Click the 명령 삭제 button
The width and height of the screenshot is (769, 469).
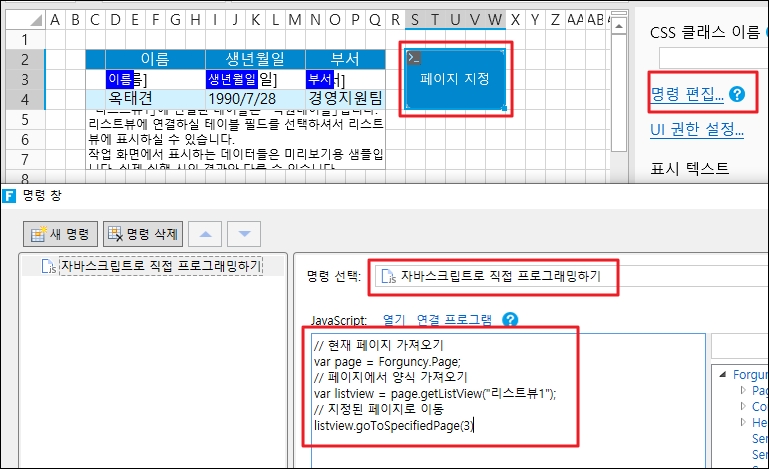point(142,234)
